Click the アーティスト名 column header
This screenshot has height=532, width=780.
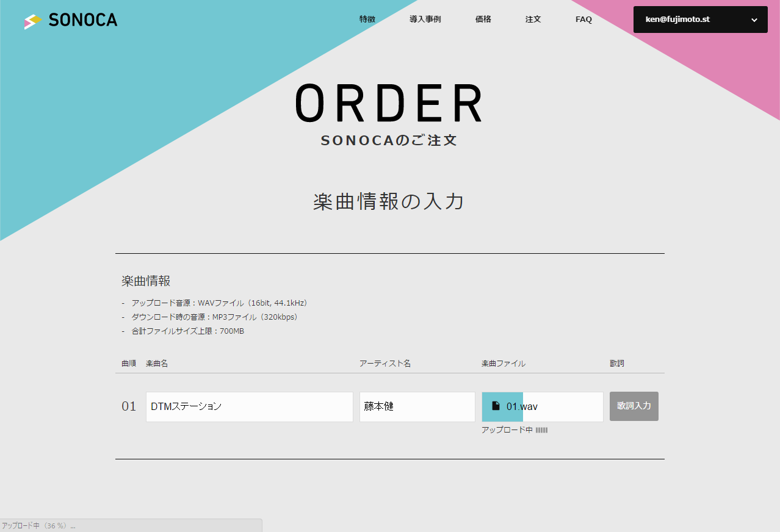pos(385,364)
